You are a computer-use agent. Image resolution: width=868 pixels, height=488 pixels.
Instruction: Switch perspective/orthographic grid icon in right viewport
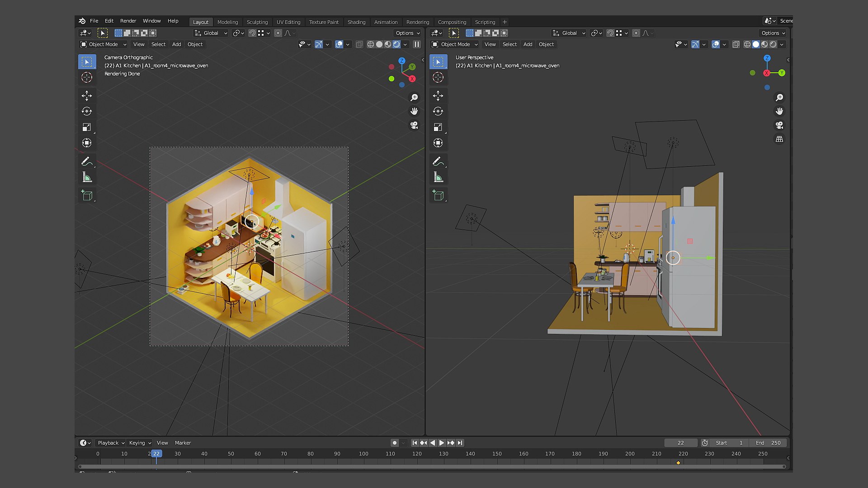pos(779,139)
